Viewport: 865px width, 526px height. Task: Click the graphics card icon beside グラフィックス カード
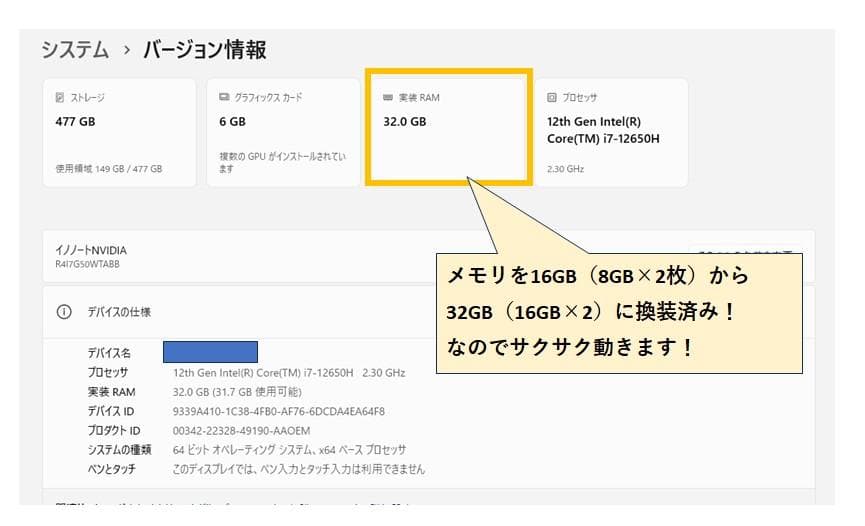[224, 97]
